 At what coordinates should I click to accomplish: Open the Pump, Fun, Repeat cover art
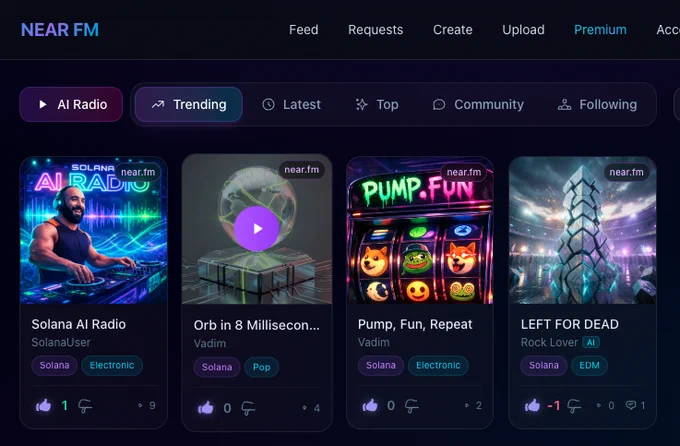tap(420, 230)
